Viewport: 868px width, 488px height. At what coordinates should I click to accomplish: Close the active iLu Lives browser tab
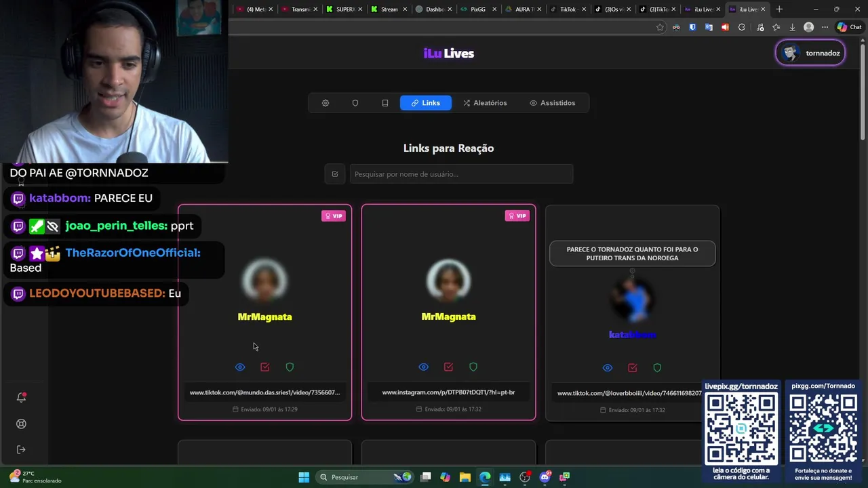(763, 9)
